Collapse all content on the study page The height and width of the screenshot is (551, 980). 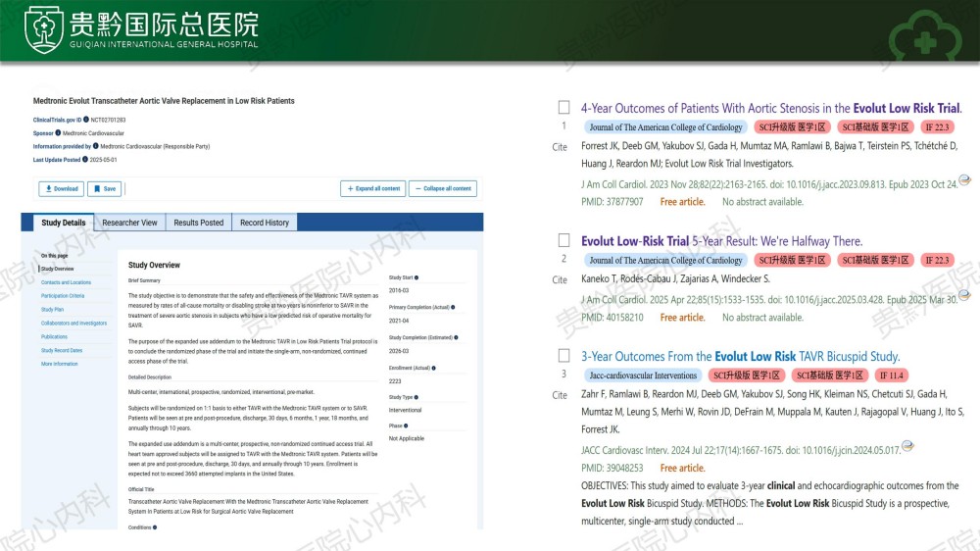coord(442,188)
